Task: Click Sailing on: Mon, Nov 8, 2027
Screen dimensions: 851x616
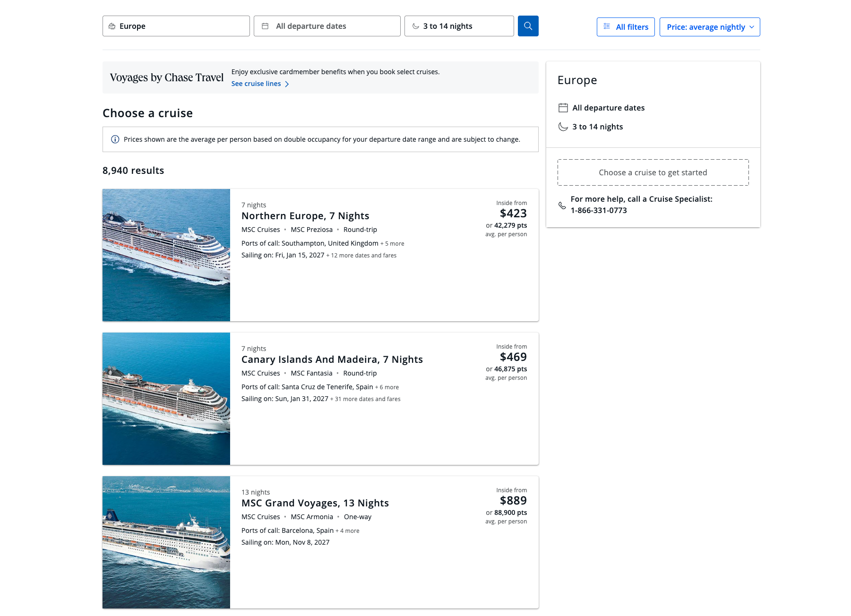Action: click(285, 542)
